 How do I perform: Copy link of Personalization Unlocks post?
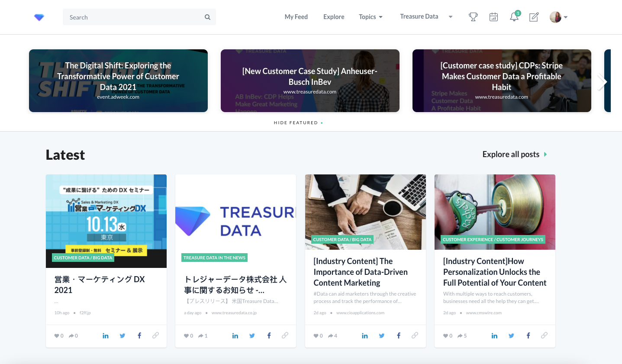click(544, 335)
